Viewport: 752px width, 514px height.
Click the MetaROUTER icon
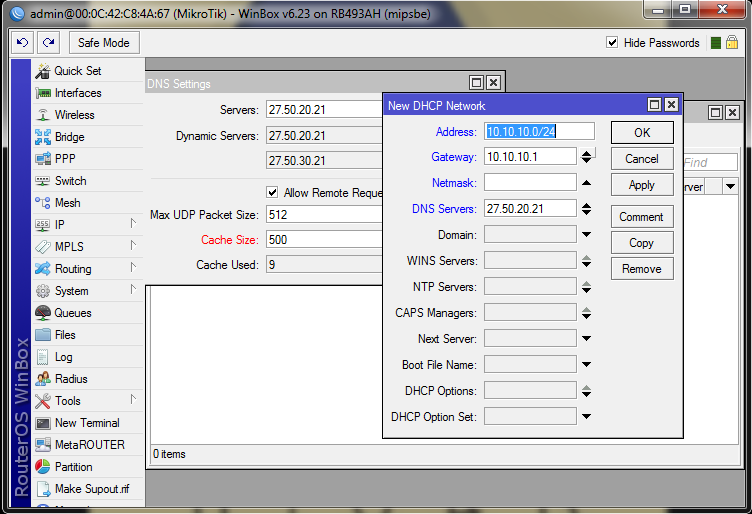point(43,445)
